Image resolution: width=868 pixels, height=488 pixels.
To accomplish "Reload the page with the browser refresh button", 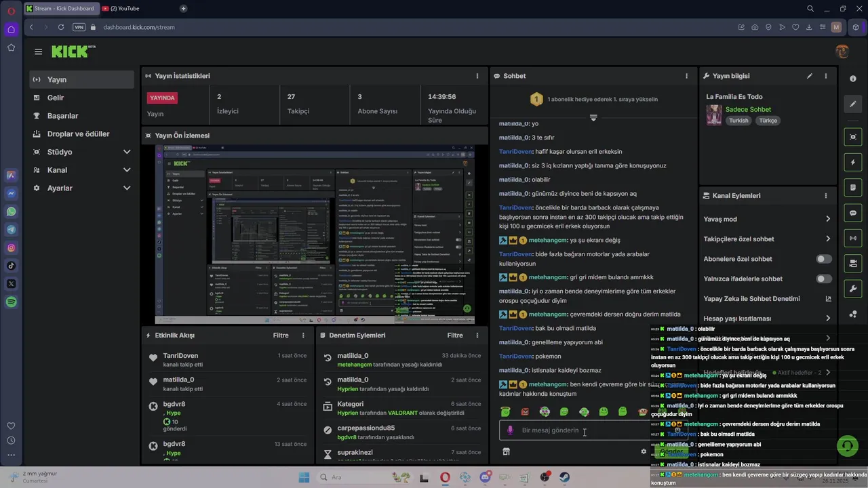I will [61, 27].
